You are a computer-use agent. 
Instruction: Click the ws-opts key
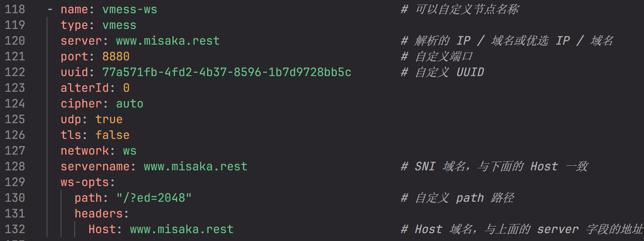pos(85,182)
